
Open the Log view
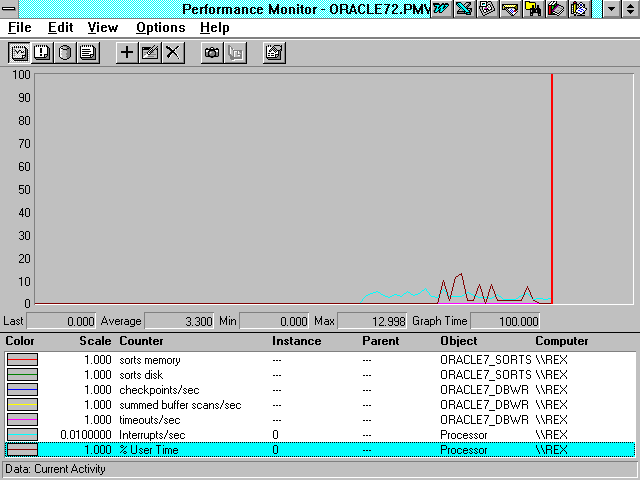click(65, 53)
